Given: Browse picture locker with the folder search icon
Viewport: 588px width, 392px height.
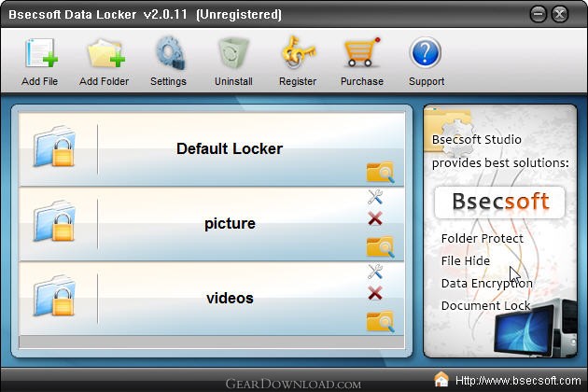Looking at the screenshot, I should pos(380,246).
